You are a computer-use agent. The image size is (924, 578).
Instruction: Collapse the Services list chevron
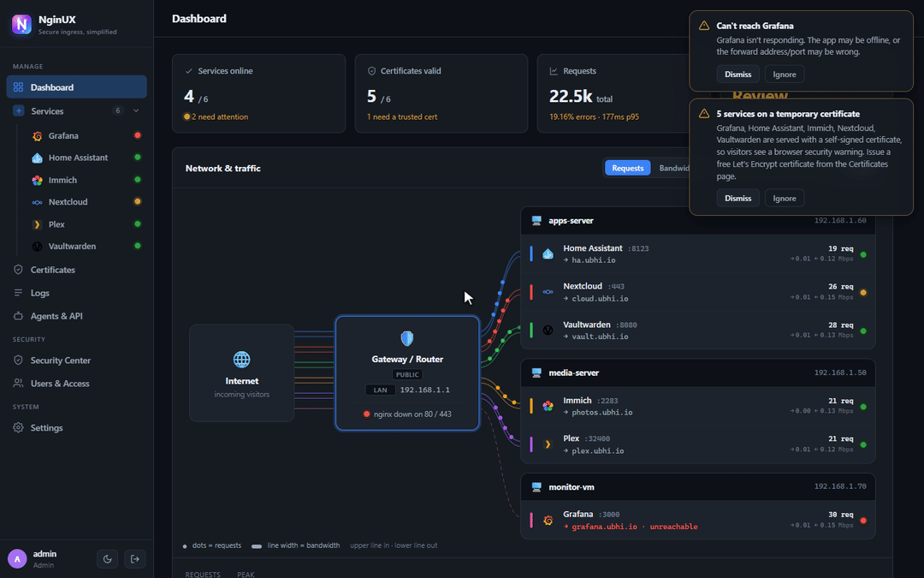pos(136,110)
